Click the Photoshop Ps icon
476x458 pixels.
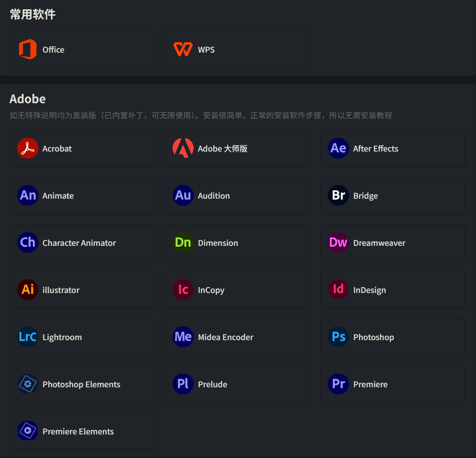[338, 336]
